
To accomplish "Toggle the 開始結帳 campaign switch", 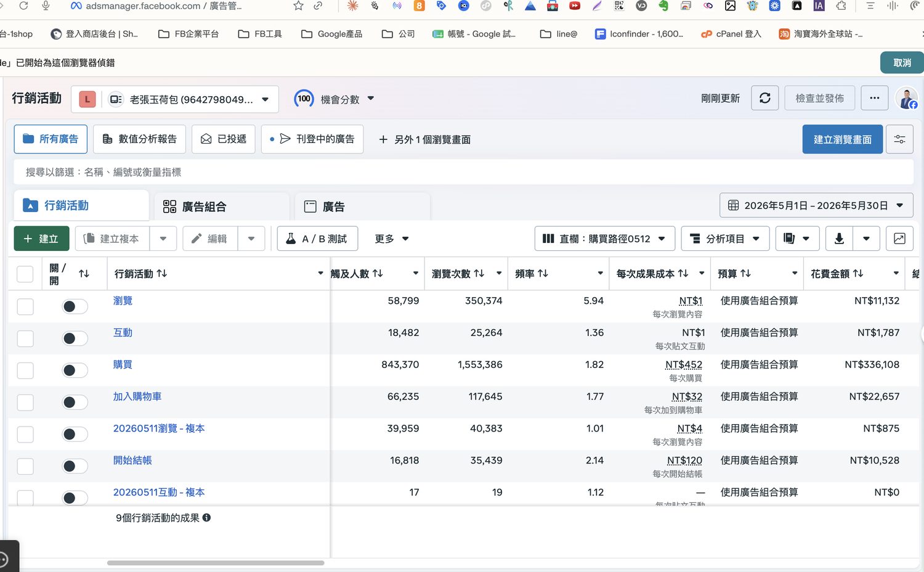I will (75, 466).
